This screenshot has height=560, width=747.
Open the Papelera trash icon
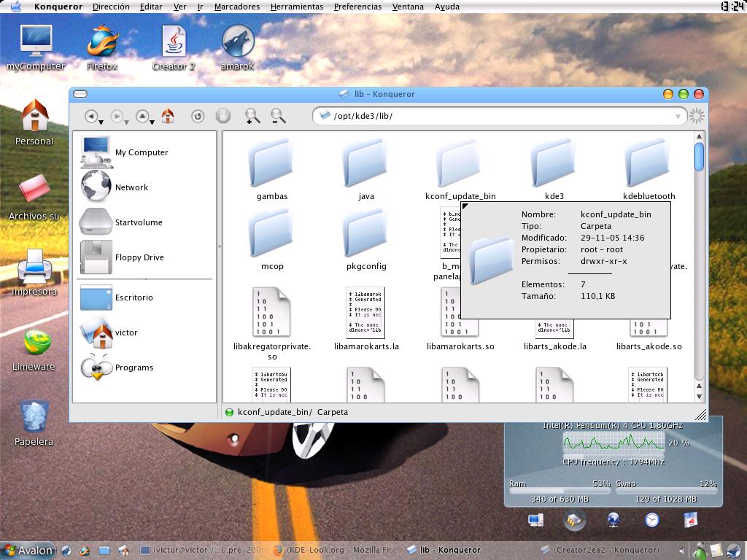pyautogui.click(x=34, y=423)
